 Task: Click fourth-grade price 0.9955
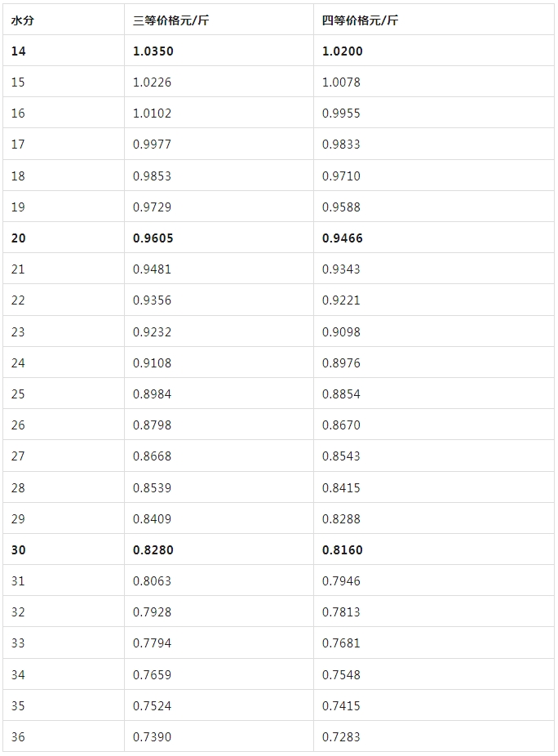pyautogui.click(x=341, y=113)
